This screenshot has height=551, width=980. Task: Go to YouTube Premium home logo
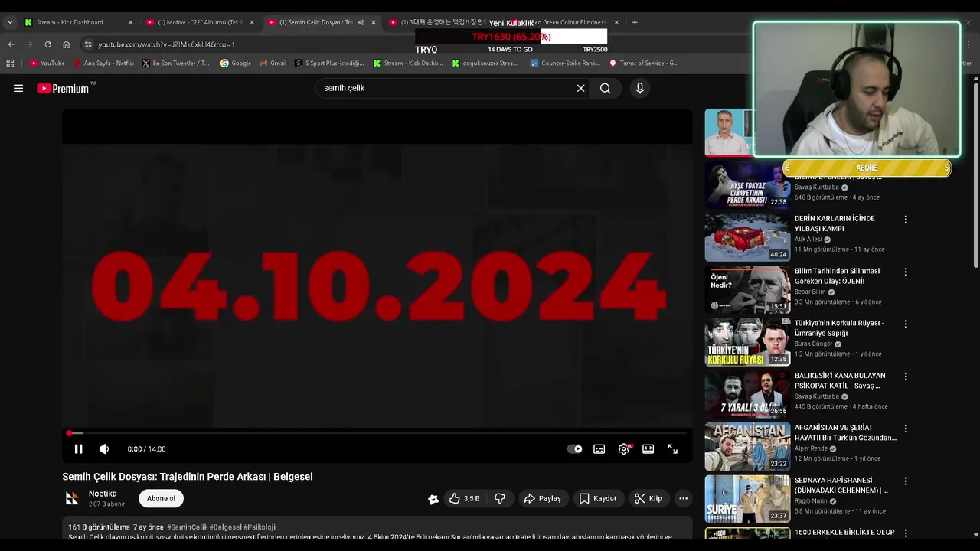(x=64, y=88)
